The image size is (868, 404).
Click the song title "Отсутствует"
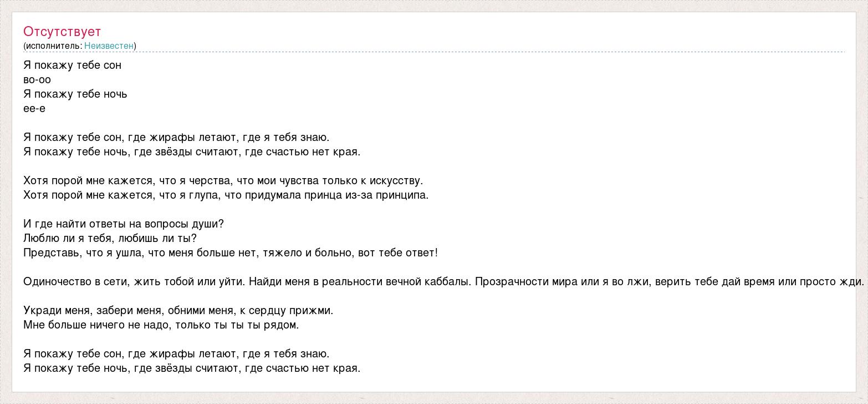[62, 32]
